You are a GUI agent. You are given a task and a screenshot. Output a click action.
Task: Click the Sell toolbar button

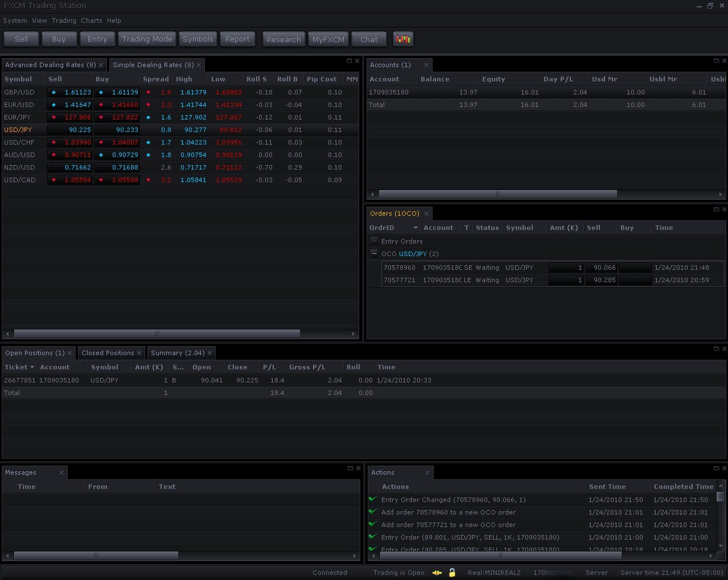tap(22, 39)
